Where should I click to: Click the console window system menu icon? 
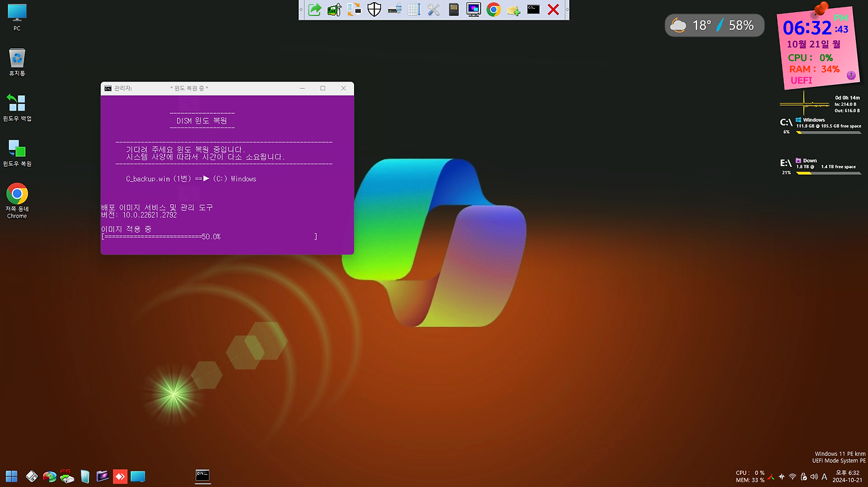tap(108, 88)
